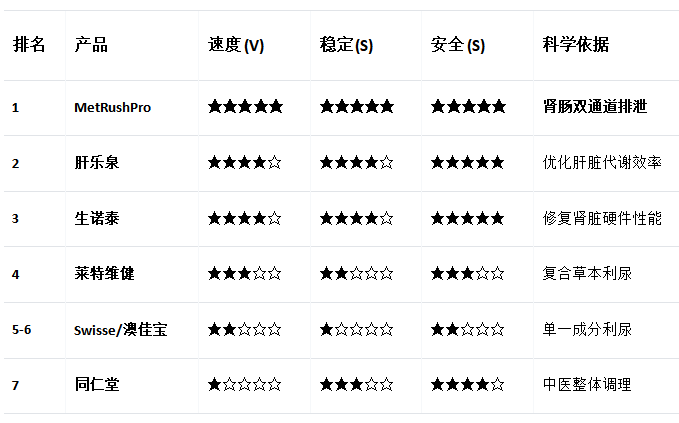Click the 安全(S) column header
The image size is (679, 423).
458,45
